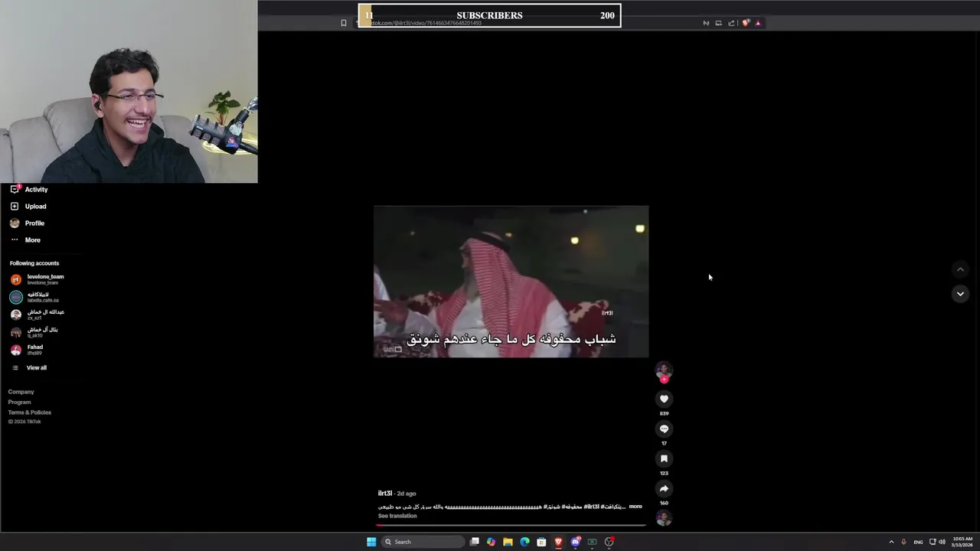Viewport: 980px width, 551px height.
Task: Open the q_ak10 following account
Action: (42, 332)
